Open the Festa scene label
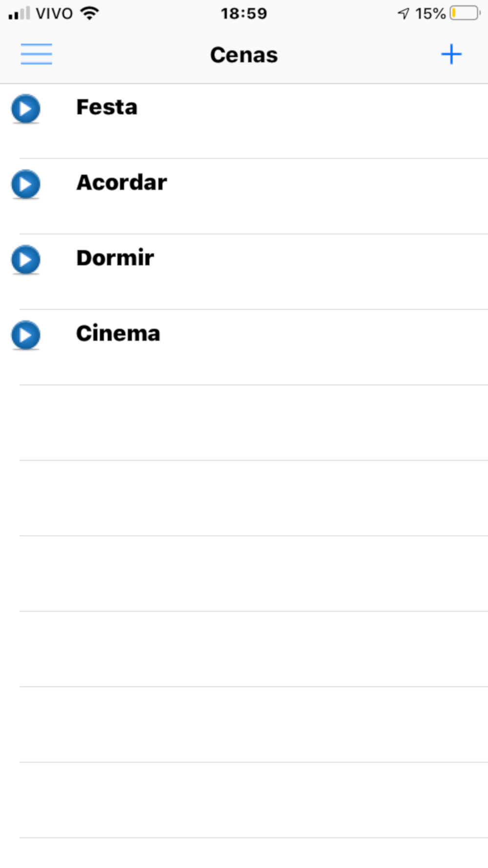Image resolution: width=488 pixels, height=868 pixels. pyautogui.click(x=107, y=107)
